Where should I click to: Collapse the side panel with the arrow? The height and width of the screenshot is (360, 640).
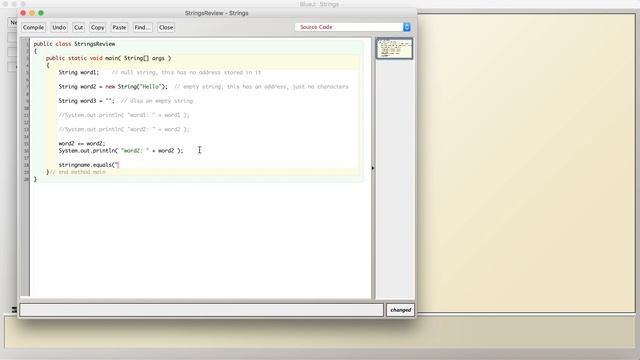pos(373,168)
